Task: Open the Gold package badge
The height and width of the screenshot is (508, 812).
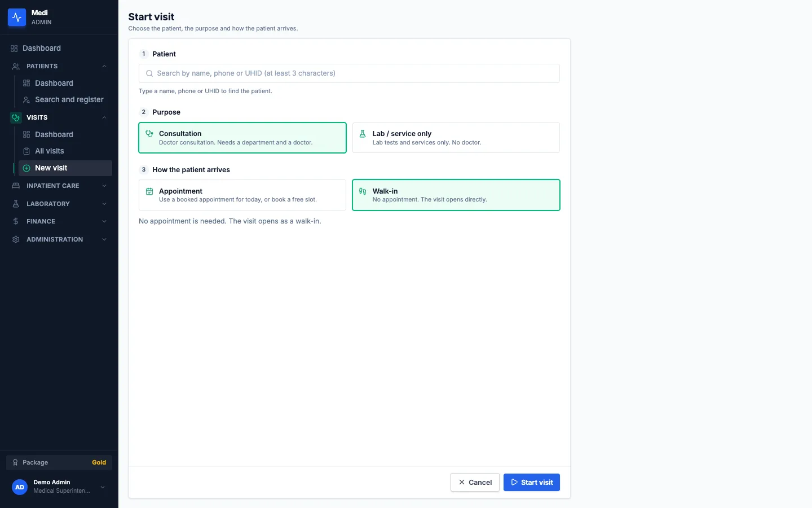Action: tap(99, 463)
